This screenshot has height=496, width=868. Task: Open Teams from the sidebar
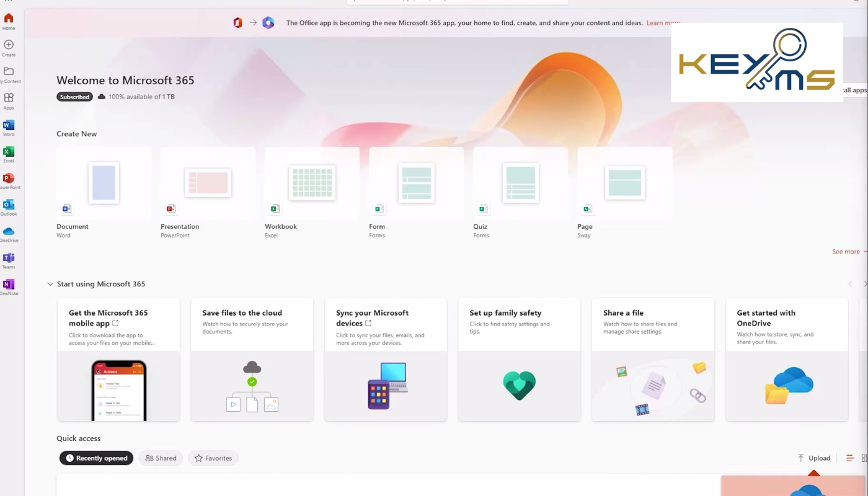[9, 260]
